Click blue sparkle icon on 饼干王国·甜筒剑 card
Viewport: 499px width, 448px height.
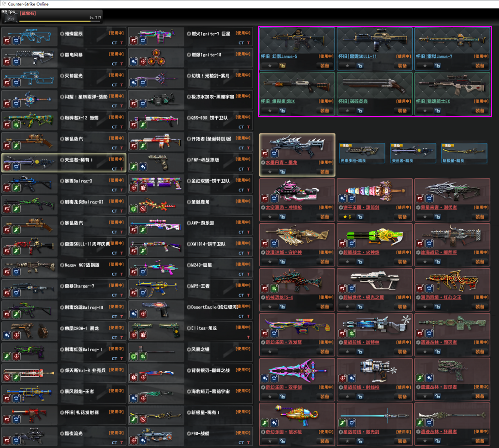click(x=342, y=199)
